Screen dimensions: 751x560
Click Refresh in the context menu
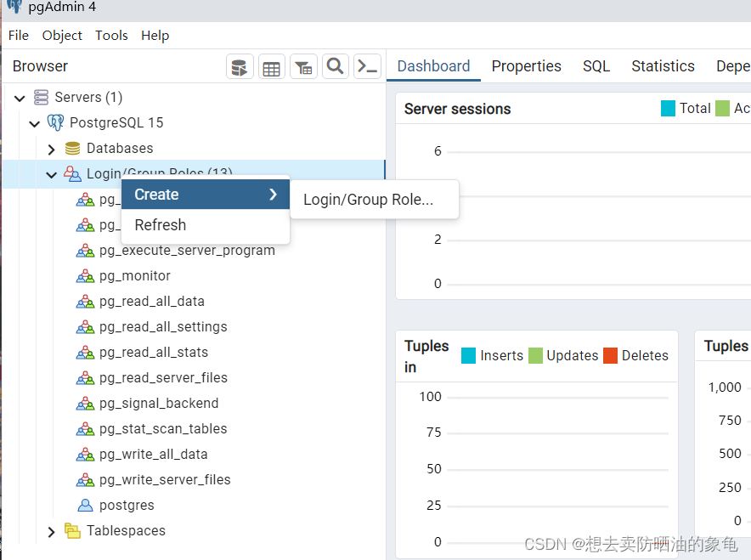(x=160, y=224)
